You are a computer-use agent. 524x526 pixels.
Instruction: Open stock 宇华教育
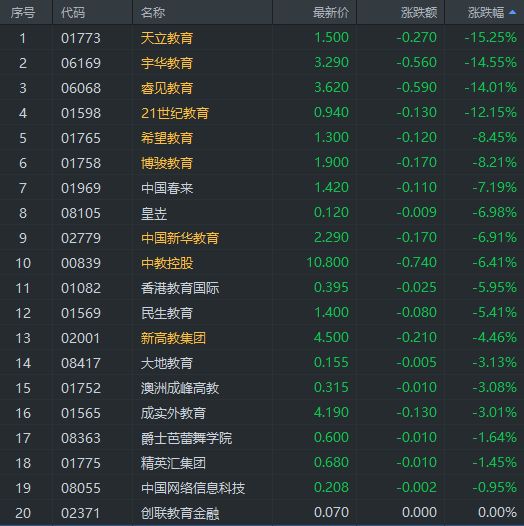[167, 63]
